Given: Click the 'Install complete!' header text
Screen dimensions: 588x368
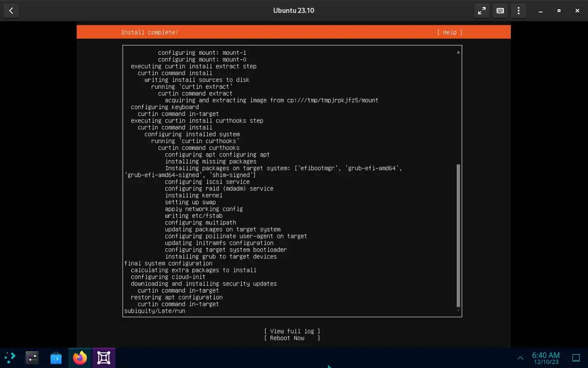Looking at the screenshot, I should (x=150, y=32).
